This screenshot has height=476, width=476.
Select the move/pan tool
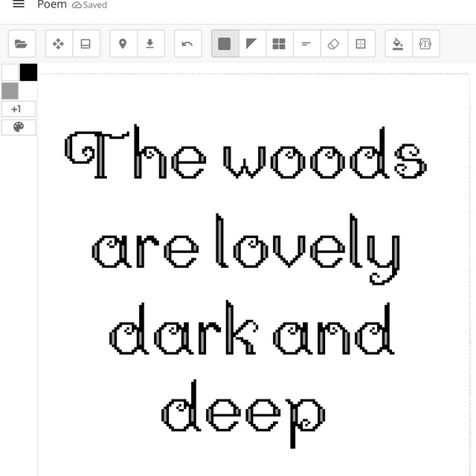pyautogui.click(x=59, y=44)
